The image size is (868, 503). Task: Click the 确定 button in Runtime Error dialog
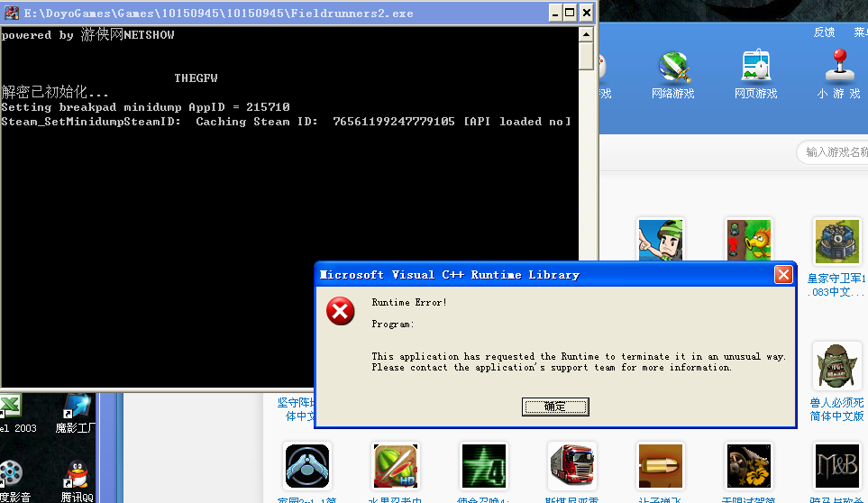point(555,407)
